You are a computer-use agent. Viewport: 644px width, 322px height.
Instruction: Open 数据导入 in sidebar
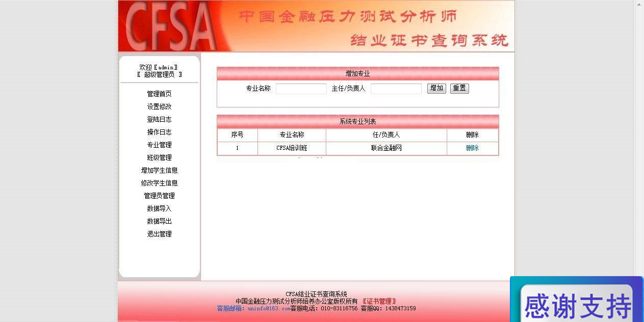159,208
